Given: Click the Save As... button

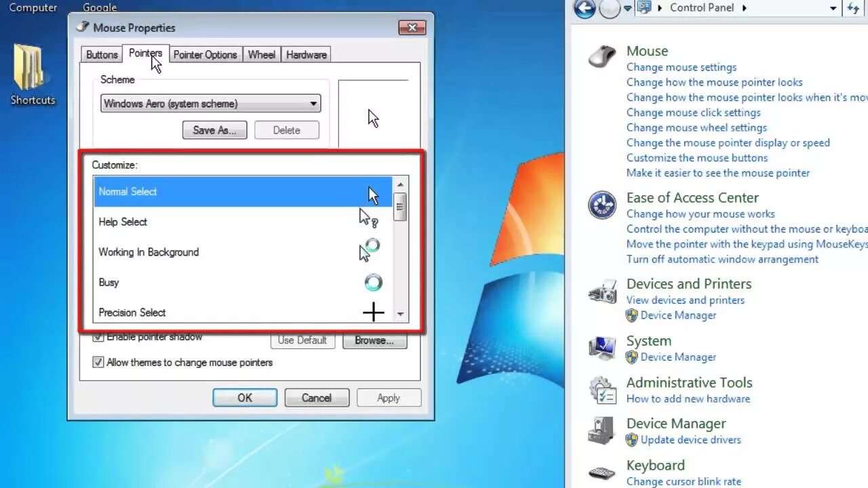Looking at the screenshot, I should click(214, 130).
